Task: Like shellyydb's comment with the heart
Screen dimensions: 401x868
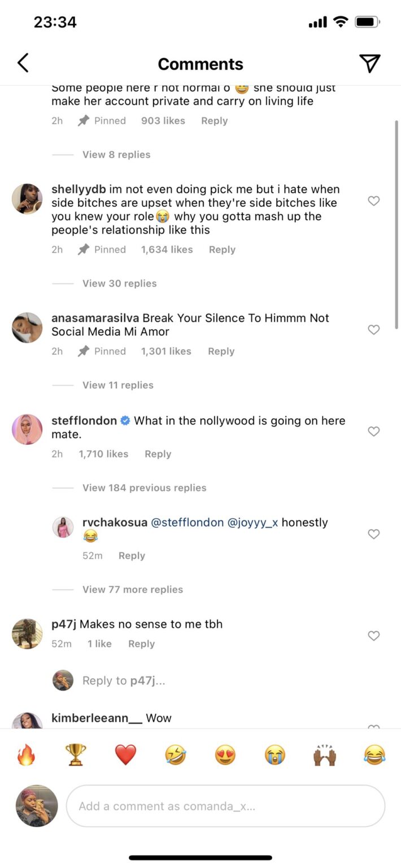Action: (x=373, y=201)
